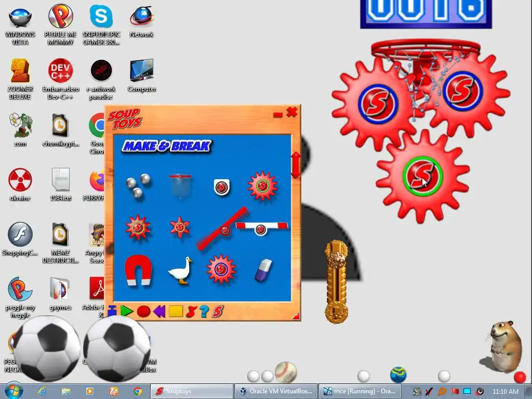The image size is (532, 399).
Task: Click the red double-arrow toybox scroller
Action: (296, 165)
